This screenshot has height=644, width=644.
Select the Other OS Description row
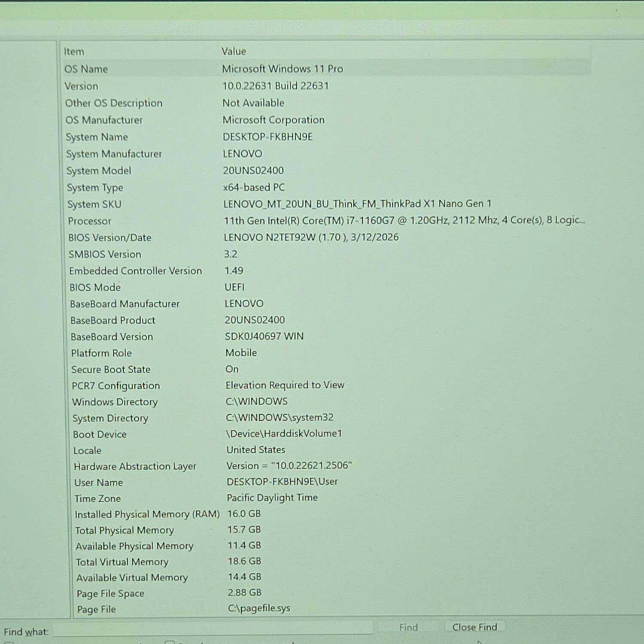[326, 103]
